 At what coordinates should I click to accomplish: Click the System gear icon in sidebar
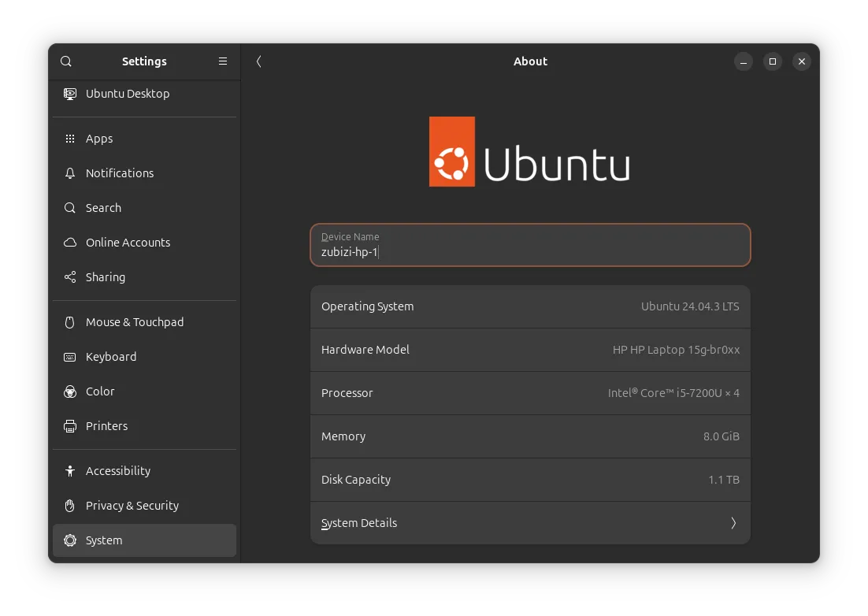pyautogui.click(x=70, y=540)
